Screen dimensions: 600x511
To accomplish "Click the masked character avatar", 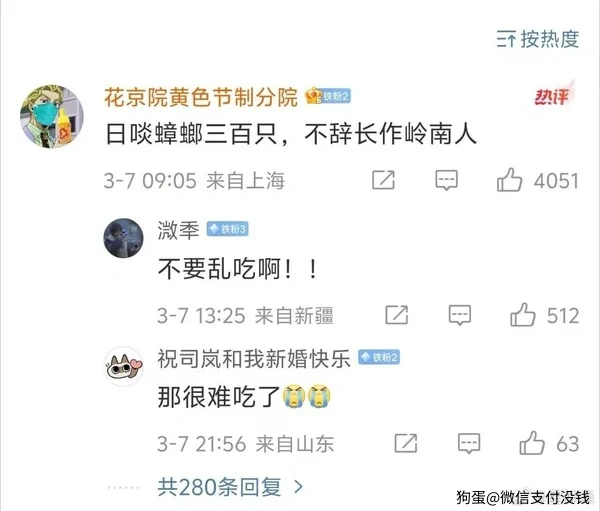I will (x=52, y=116).
